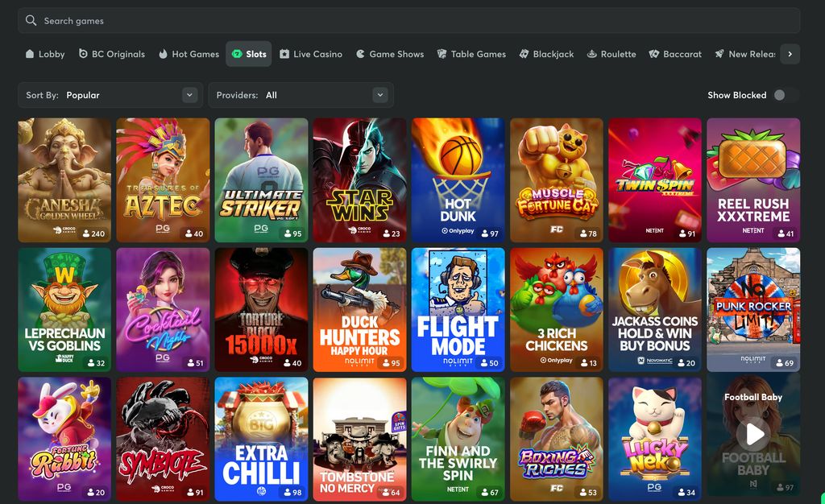Click the Baccarat icon
Screen dimensions: 825x504
point(654,54)
